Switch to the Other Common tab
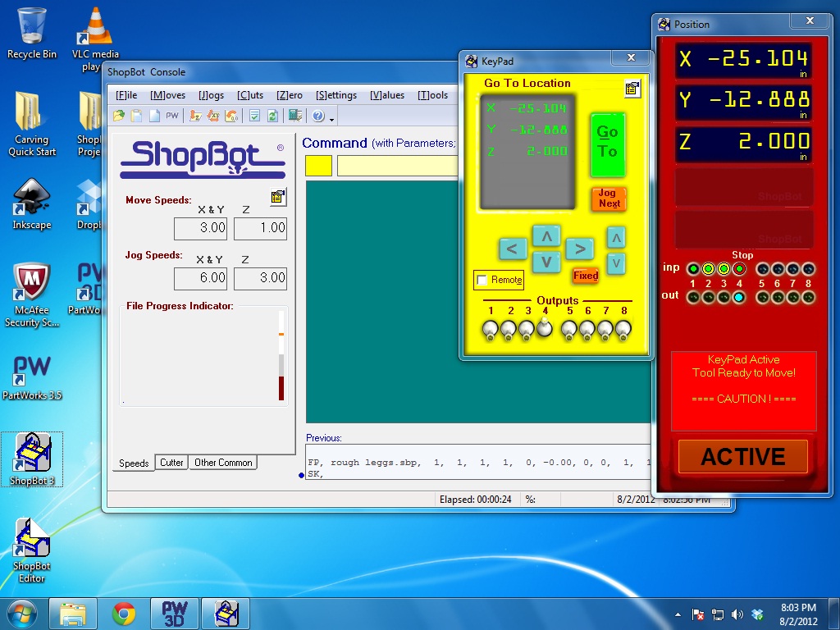The height and width of the screenshot is (630, 840). coord(223,463)
